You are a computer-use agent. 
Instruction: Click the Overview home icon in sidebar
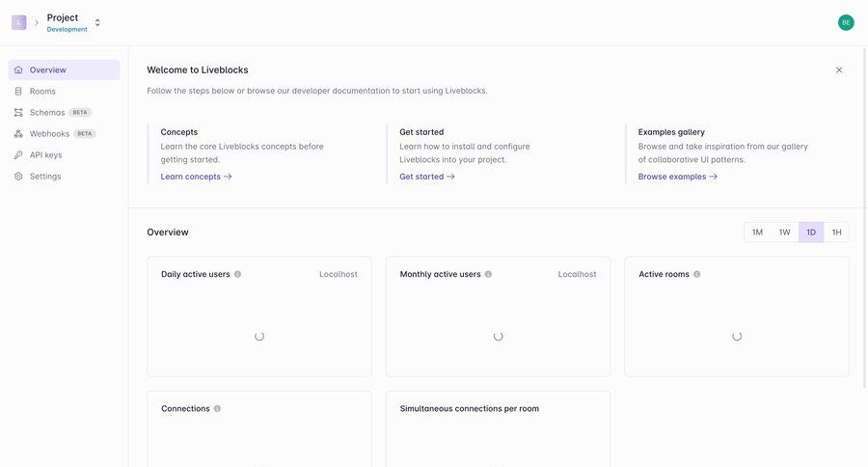[x=18, y=69]
